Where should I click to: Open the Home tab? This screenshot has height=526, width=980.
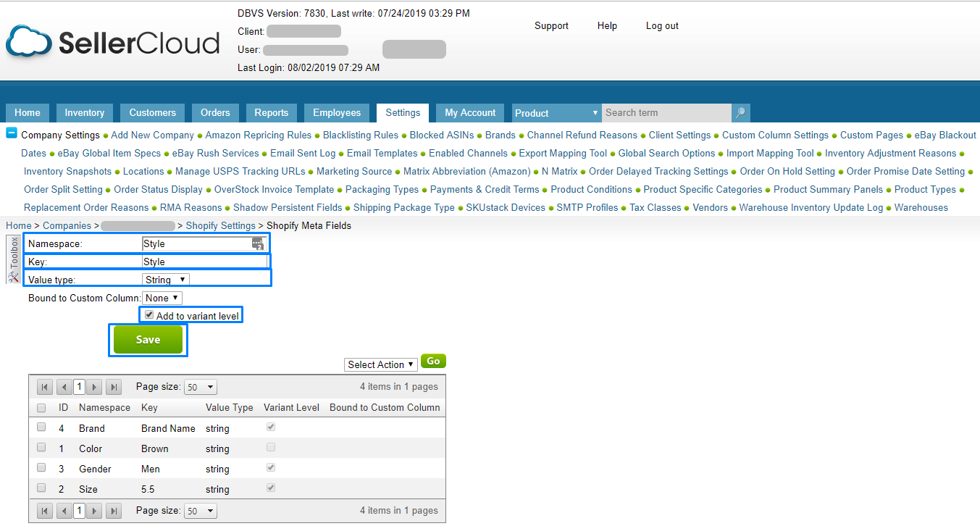tap(28, 113)
